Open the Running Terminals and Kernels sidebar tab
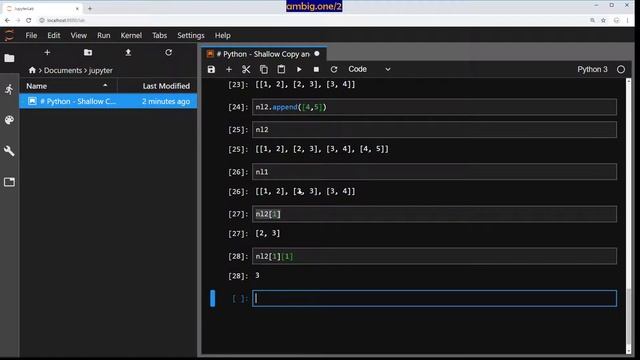This screenshot has height=360, width=640. pyautogui.click(x=9, y=89)
